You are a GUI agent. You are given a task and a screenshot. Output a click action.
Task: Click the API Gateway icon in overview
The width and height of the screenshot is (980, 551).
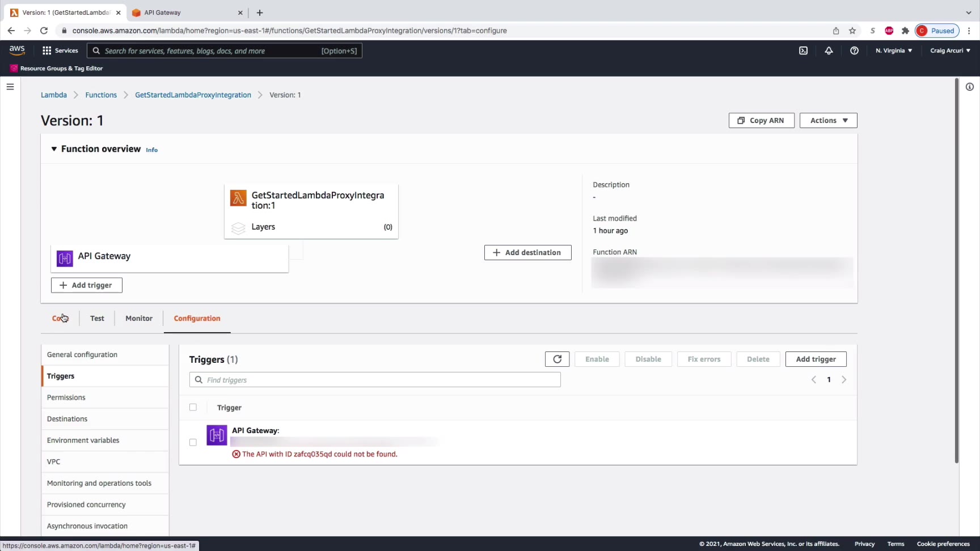click(x=65, y=258)
